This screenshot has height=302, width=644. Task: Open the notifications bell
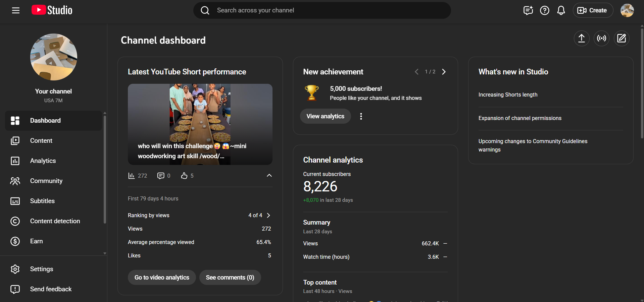(561, 10)
